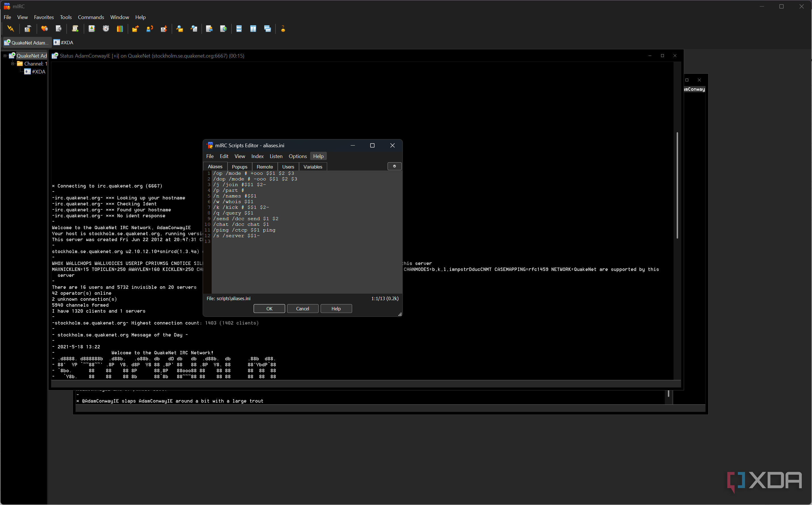Click the Status window title bar icon
The height and width of the screenshot is (505, 812).
pyautogui.click(x=55, y=56)
